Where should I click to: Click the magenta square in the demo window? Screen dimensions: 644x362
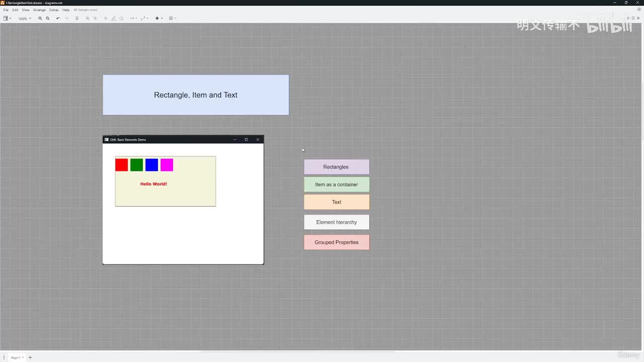167,165
